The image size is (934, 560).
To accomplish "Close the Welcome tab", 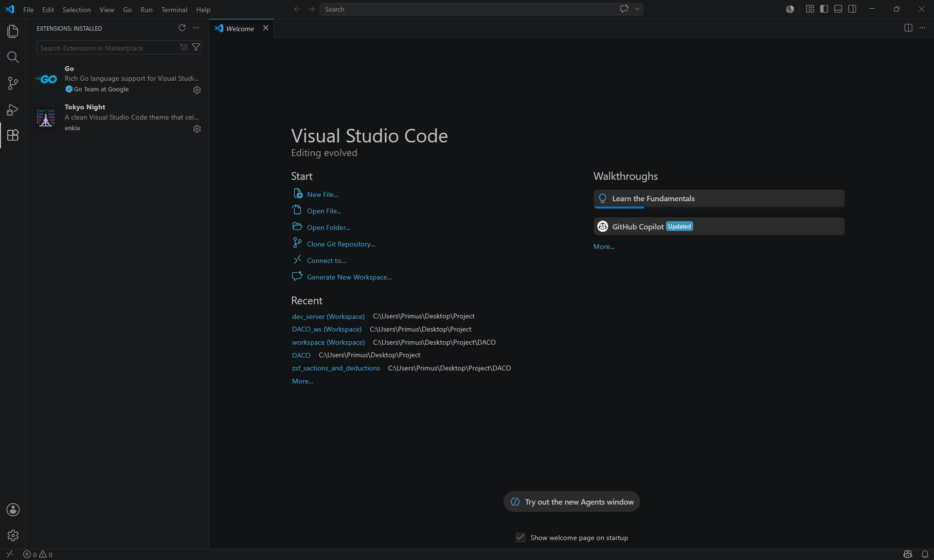I will point(266,28).
